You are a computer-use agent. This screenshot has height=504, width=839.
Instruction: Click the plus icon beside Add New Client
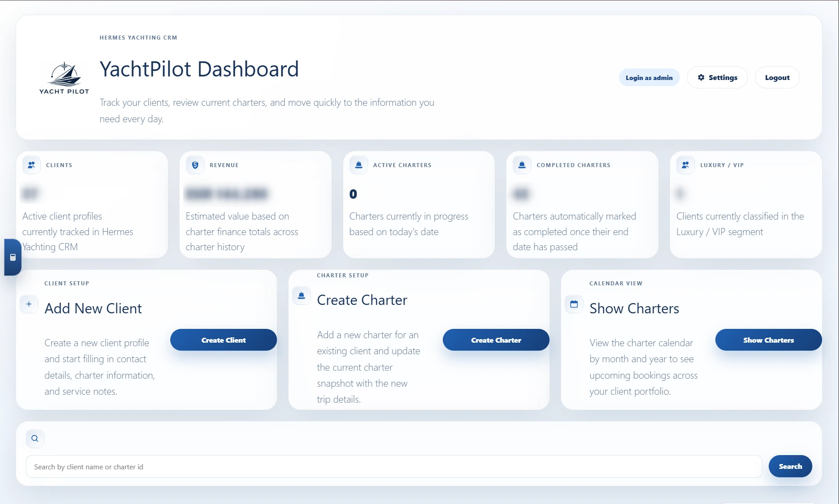(29, 304)
